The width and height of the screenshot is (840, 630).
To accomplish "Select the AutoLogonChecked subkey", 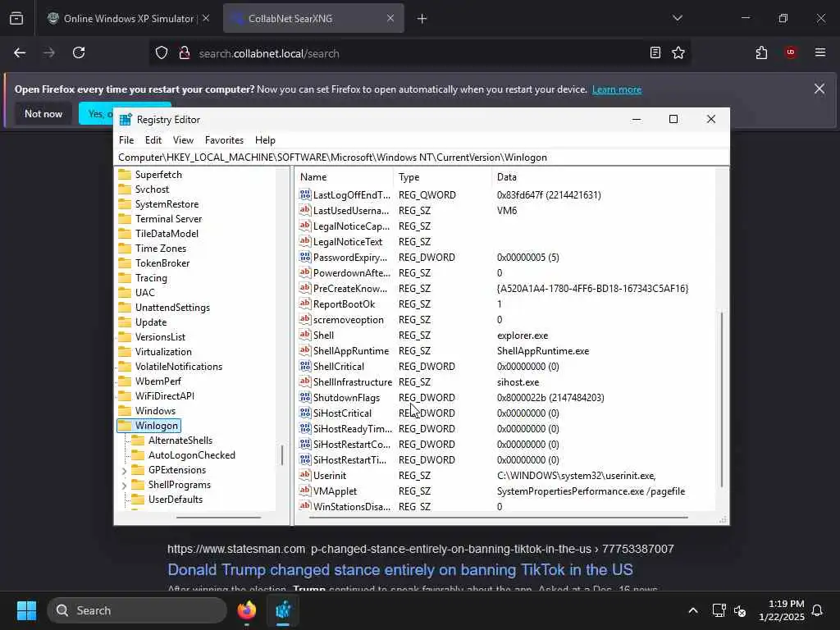I will [x=192, y=454].
